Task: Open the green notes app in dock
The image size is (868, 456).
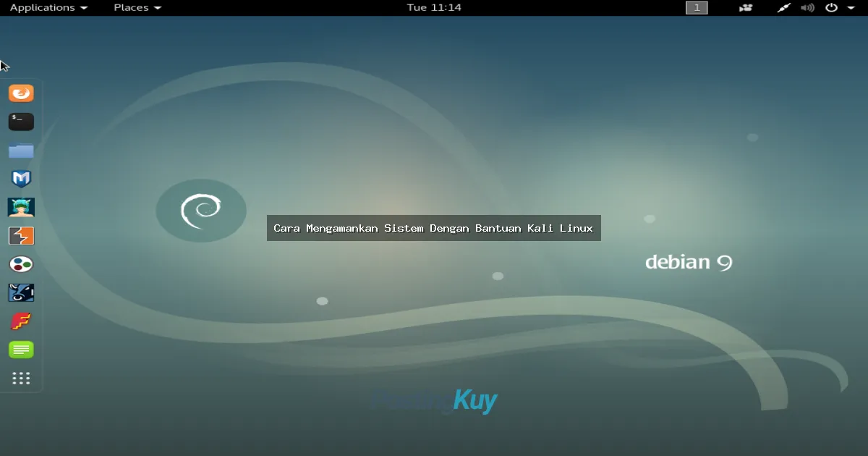Action: [x=21, y=350]
